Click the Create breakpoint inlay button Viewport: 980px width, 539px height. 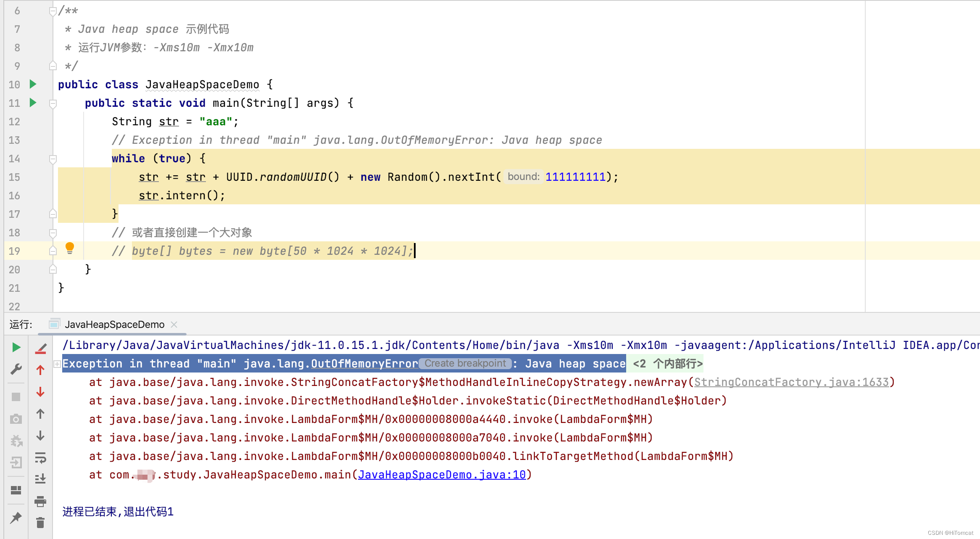pyautogui.click(x=465, y=364)
